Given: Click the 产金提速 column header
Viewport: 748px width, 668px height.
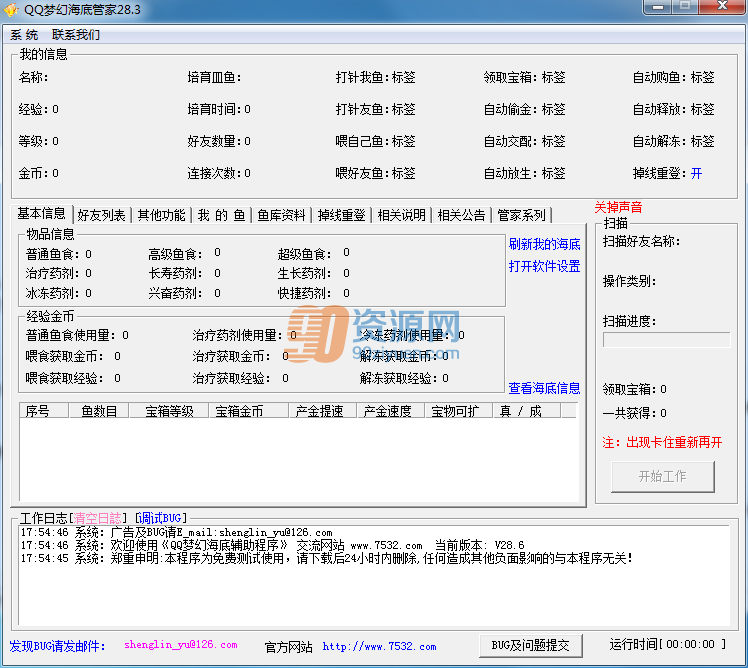Looking at the screenshot, I should point(322,411).
